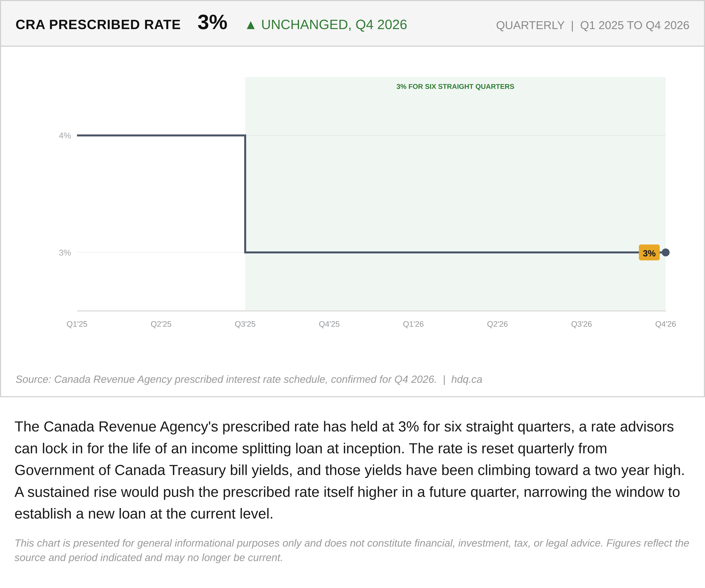Click the 3% FOR SIX STRAIGHT QUARTERS annotation
Image resolution: width=705 pixels, height=588 pixels.
point(455,87)
